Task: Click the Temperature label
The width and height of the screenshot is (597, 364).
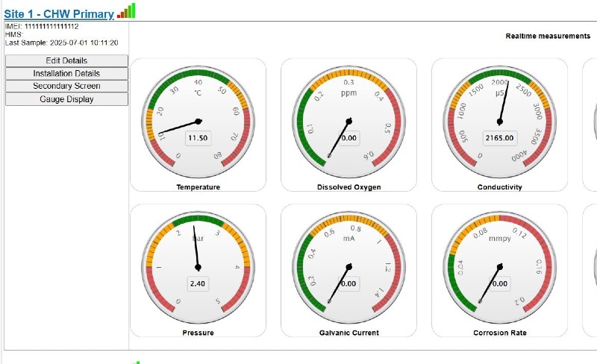Action: pyautogui.click(x=198, y=187)
